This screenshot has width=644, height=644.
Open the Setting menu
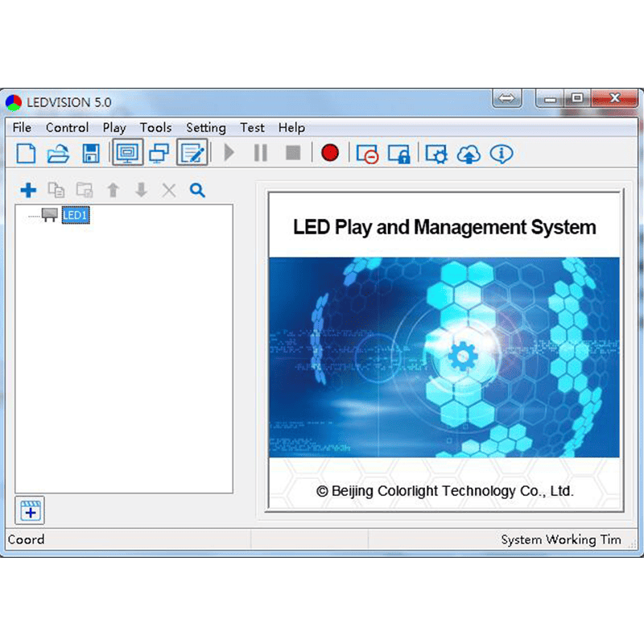(206, 128)
